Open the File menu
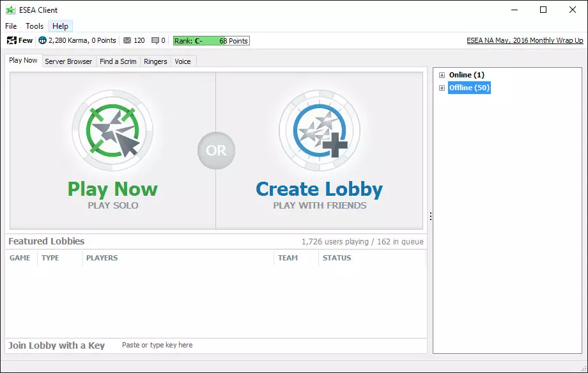 click(11, 26)
